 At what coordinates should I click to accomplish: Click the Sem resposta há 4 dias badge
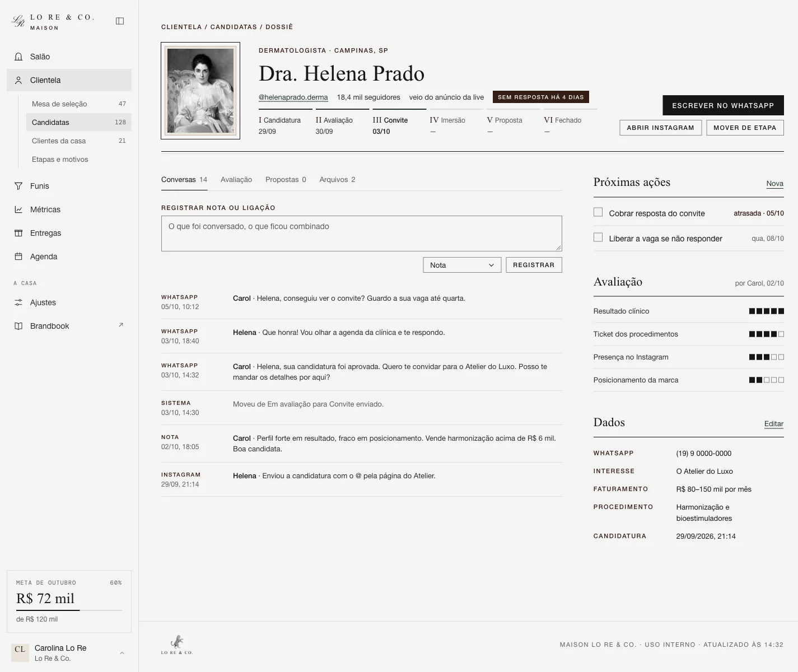(541, 97)
